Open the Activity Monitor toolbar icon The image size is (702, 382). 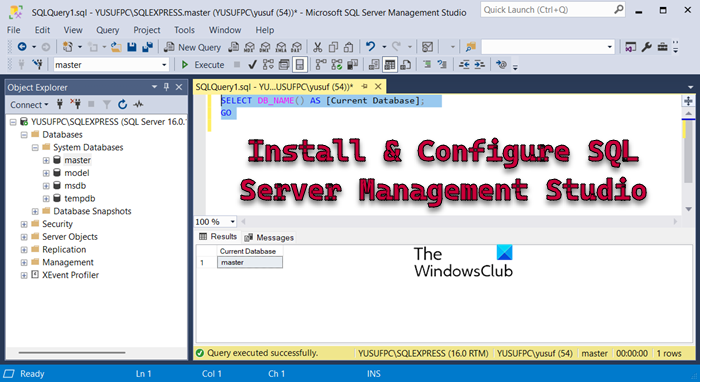tap(428, 47)
